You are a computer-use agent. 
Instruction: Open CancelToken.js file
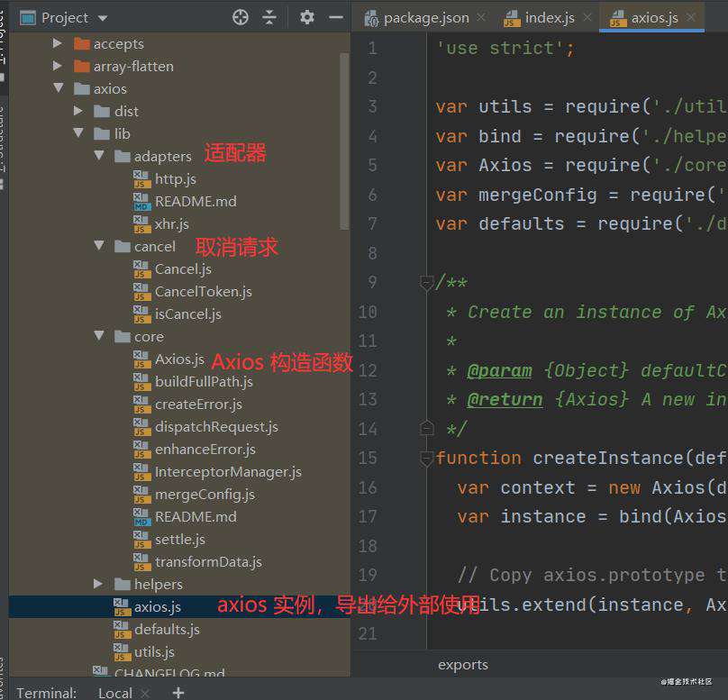click(203, 292)
